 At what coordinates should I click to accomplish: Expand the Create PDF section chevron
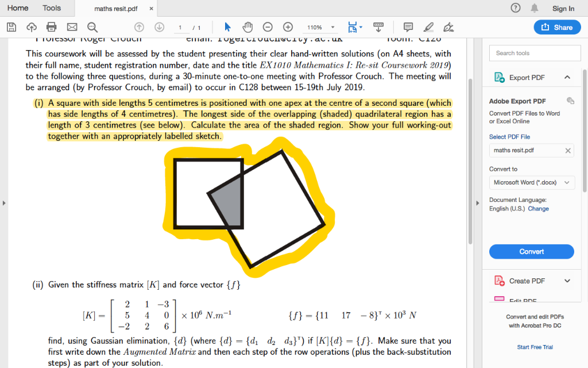click(x=567, y=281)
